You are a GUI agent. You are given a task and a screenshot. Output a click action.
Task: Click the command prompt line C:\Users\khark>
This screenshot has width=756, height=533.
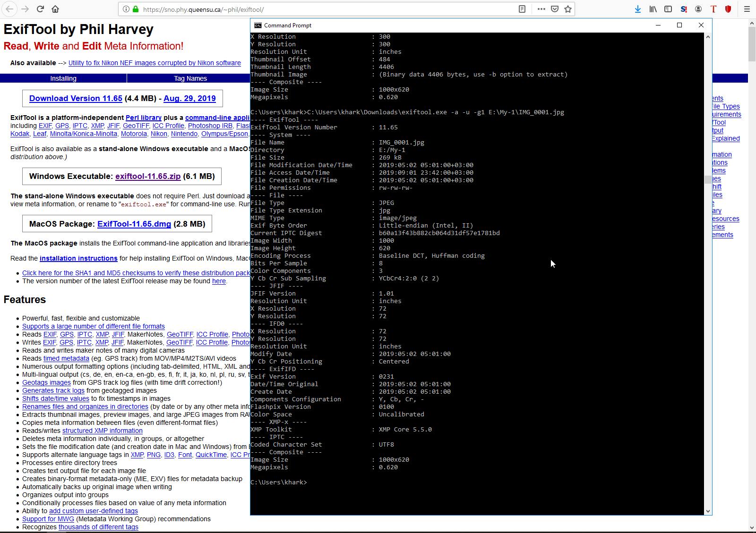point(279,482)
